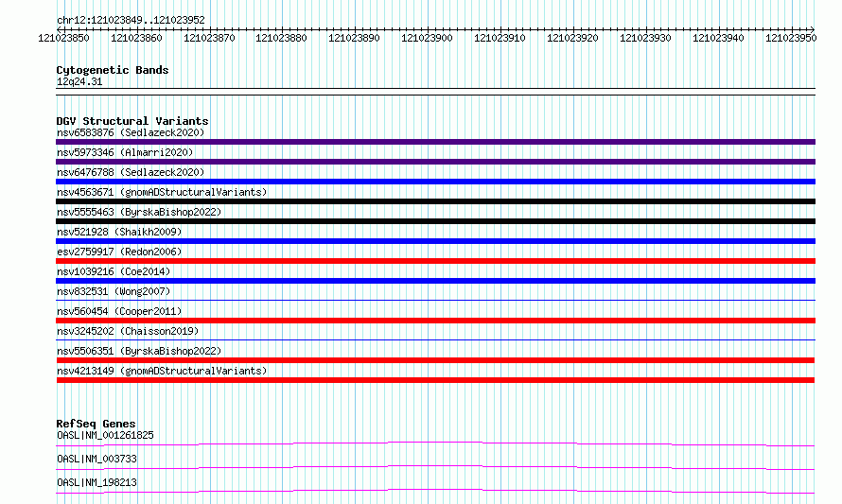The image size is (842, 504).
Task: Select the black nsv5555463 variant bar
Action: click(435, 221)
